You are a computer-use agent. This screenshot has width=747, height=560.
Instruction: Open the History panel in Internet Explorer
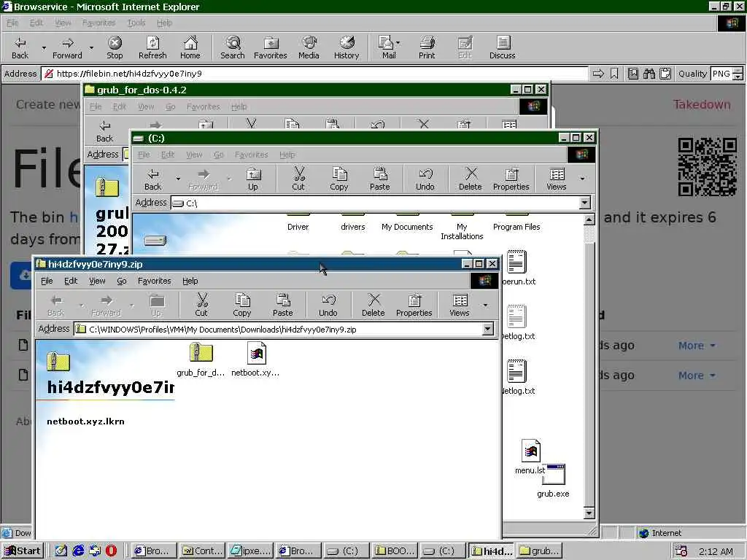(347, 47)
